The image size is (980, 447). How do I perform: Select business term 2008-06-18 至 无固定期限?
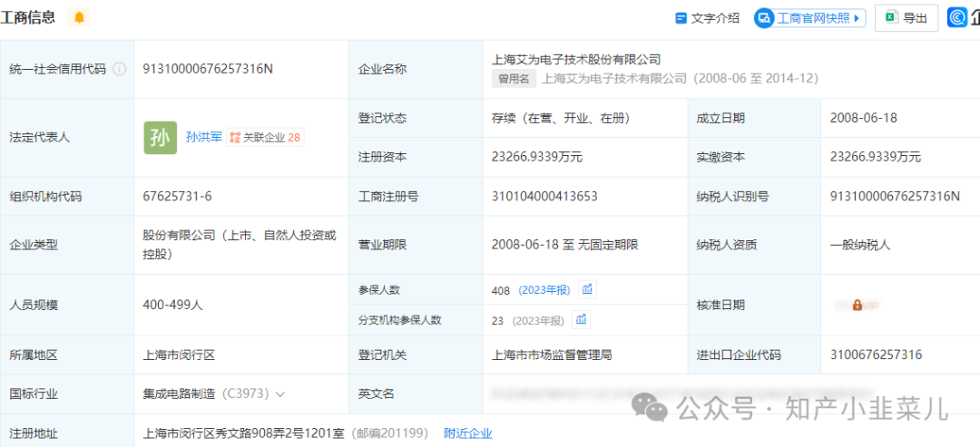565,245
